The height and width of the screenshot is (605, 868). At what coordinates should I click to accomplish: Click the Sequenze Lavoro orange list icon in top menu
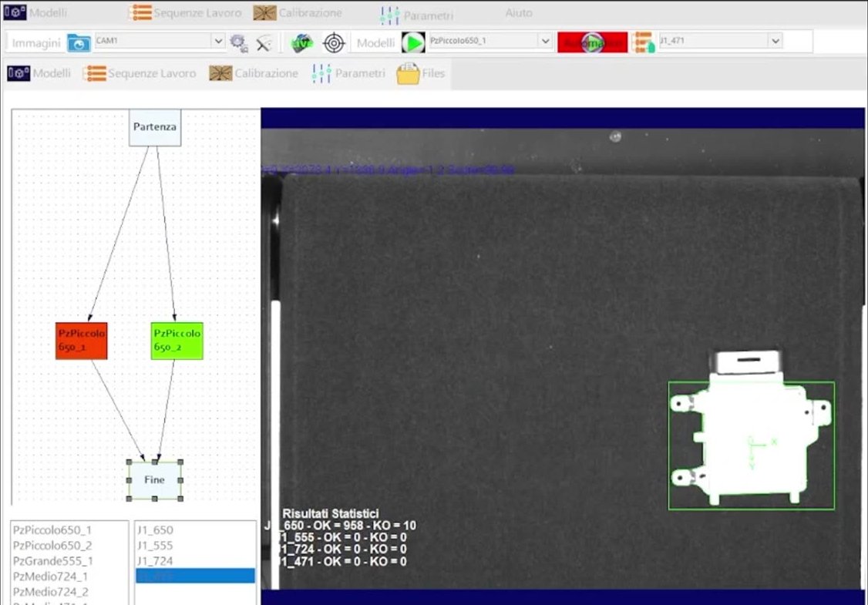tap(141, 12)
